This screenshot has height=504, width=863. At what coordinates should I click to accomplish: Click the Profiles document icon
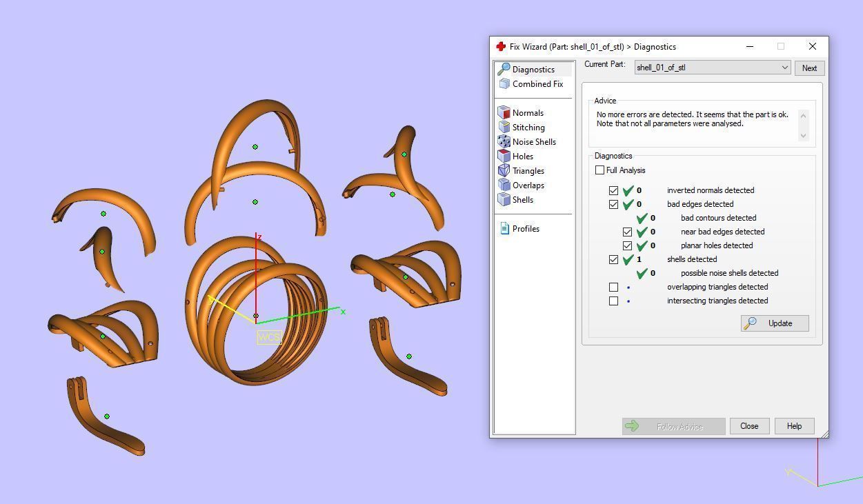pos(504,228)
